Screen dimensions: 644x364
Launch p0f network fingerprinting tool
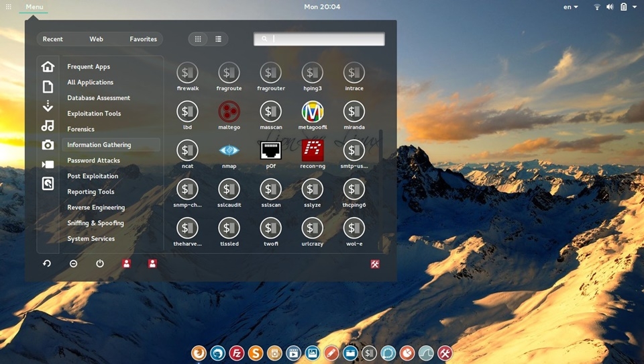tap(270, 154)
